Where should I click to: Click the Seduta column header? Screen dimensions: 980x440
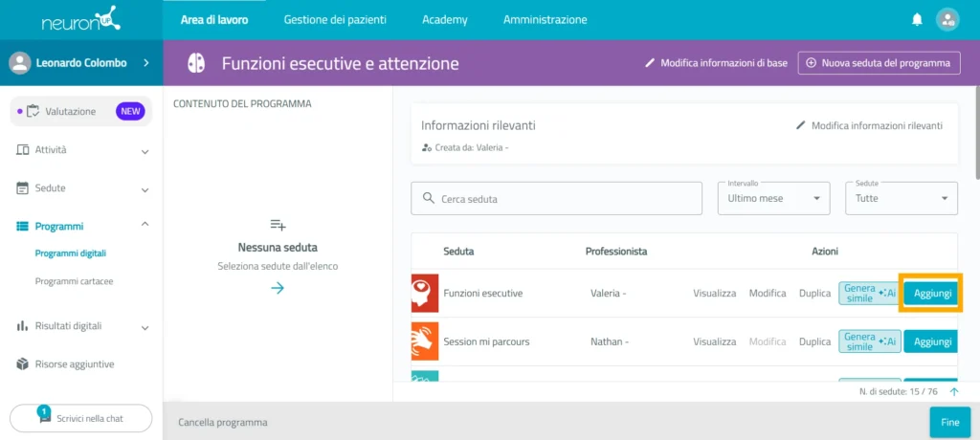point(458,252)
